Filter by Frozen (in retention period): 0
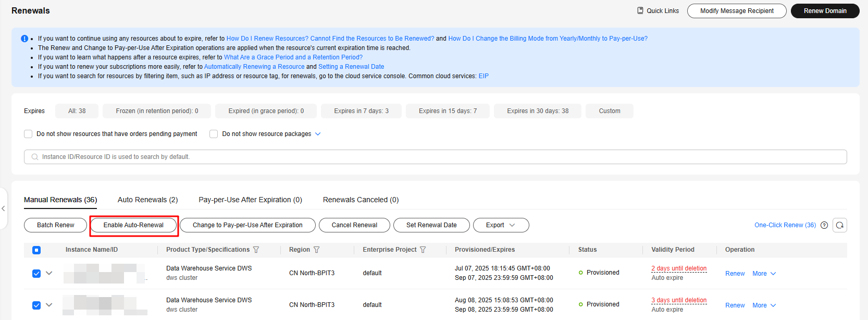 157,111
